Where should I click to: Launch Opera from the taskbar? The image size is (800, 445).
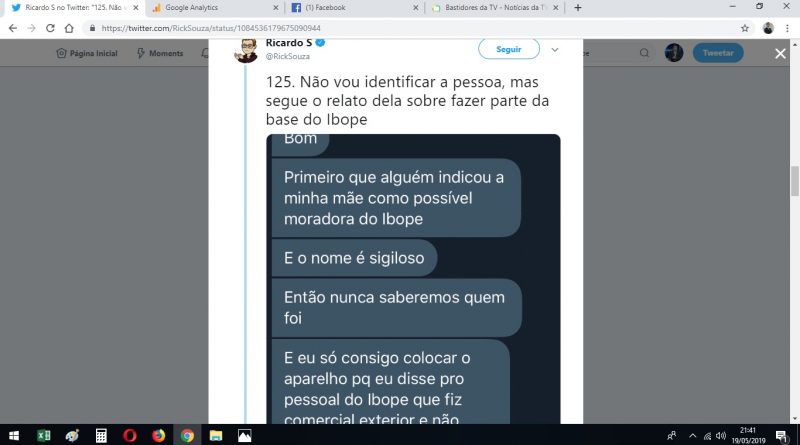[130, 435]
